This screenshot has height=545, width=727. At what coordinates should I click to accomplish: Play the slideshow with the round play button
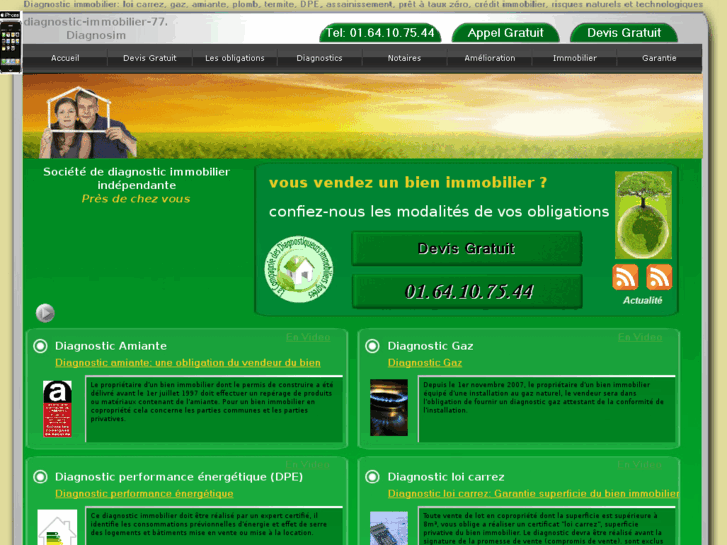[x=45, y=313]
